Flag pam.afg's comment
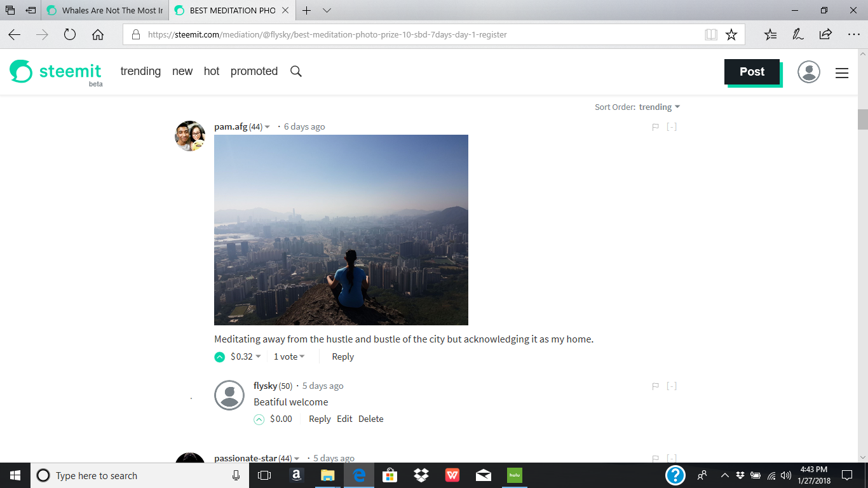 [655, 127]
